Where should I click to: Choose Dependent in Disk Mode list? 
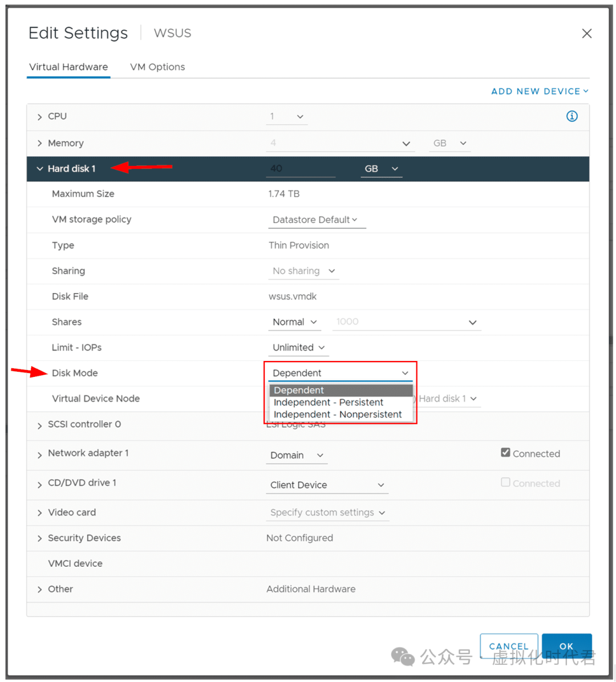341,390
